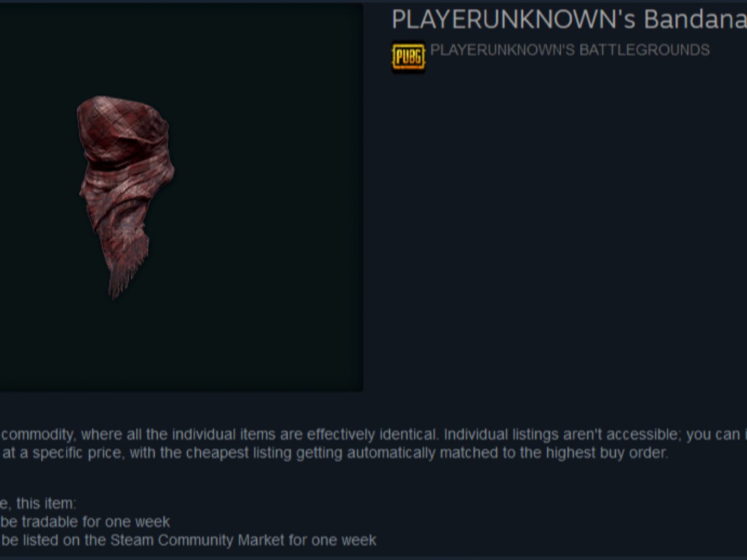Click the "Steam Community Market" text
The height and width of the screenshot is (560, 747).
pos(197,540)
